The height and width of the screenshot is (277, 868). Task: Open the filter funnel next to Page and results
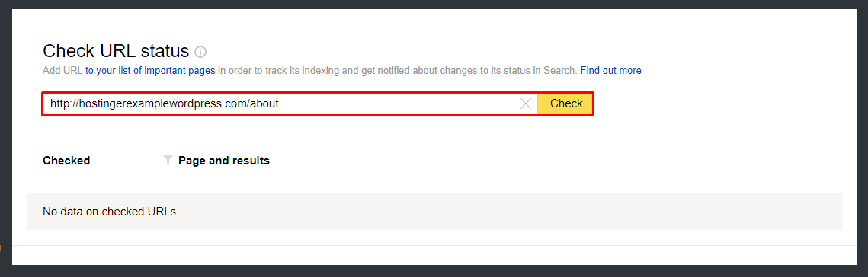[168, 161]
